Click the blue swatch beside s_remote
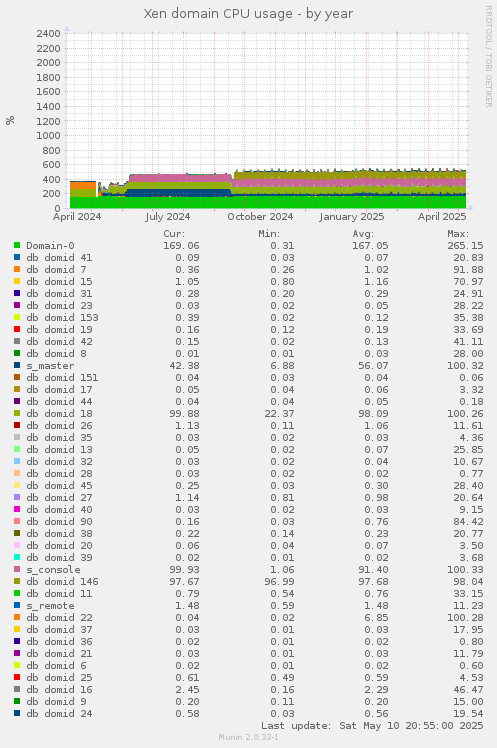The height and width of the screenshot is (748, 497). coord(17,605)
